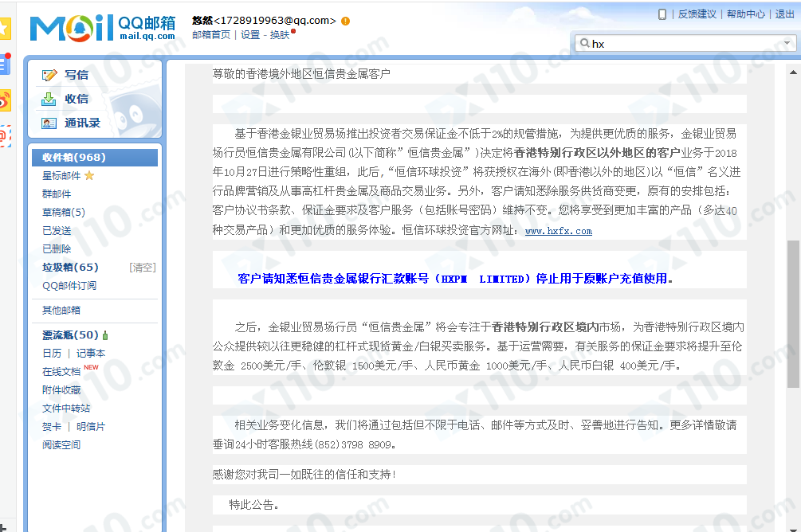Open 群邮件 folder
This screenshot has height=532, width=801.
pyautogui.click(x=57, y=194)
